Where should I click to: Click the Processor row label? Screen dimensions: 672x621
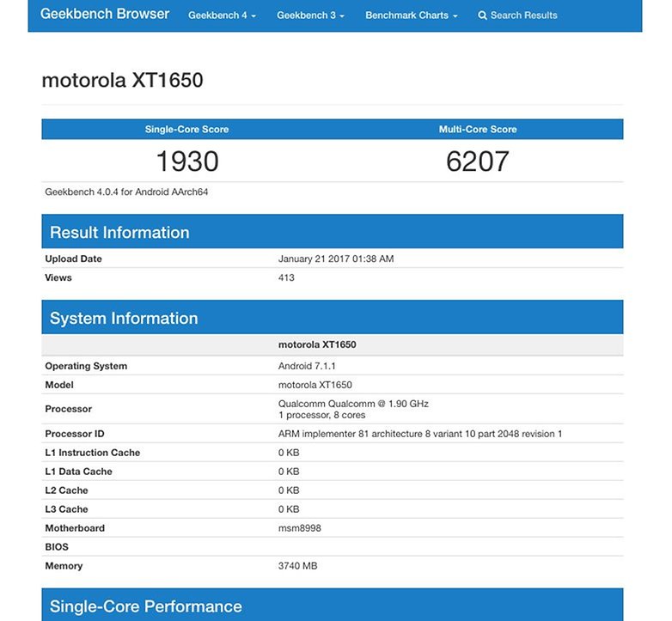coord(69,409)
